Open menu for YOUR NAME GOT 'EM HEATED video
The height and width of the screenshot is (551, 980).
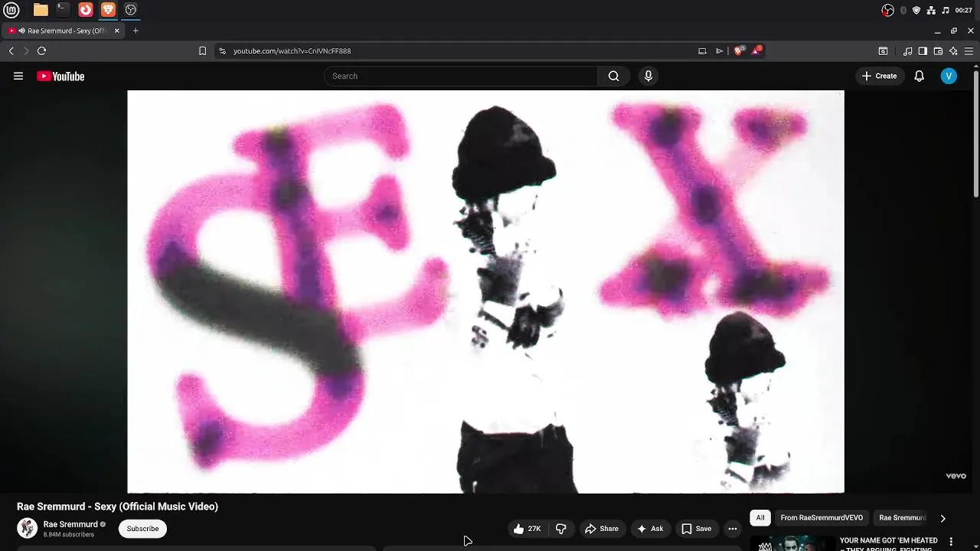[x=952, y=541]
